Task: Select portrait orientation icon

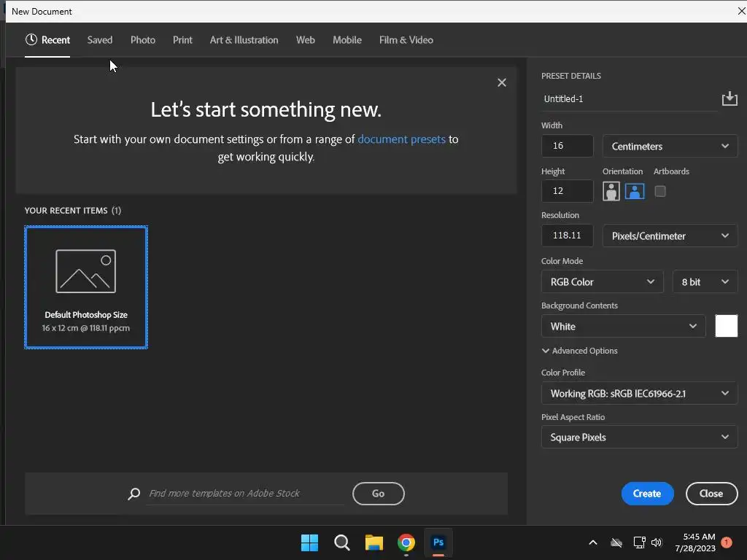Action: point(611,192)
